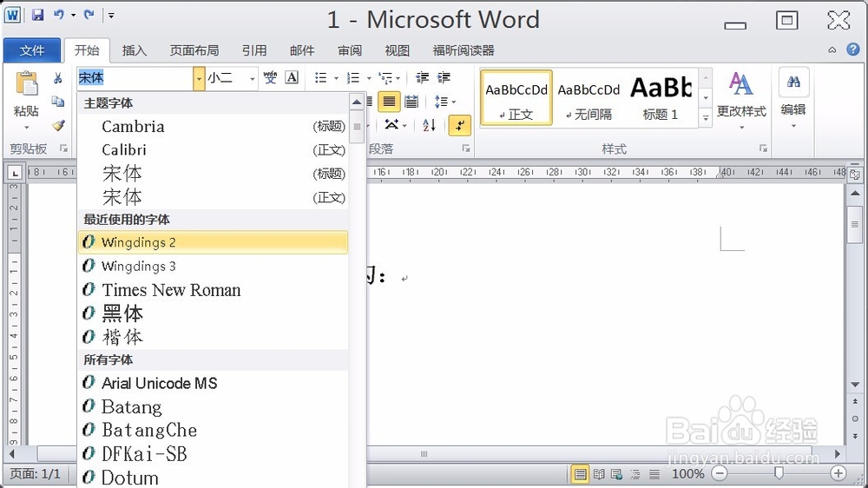Switch to Draft view
Screen dimensions: 868x488
pos(654,474)
